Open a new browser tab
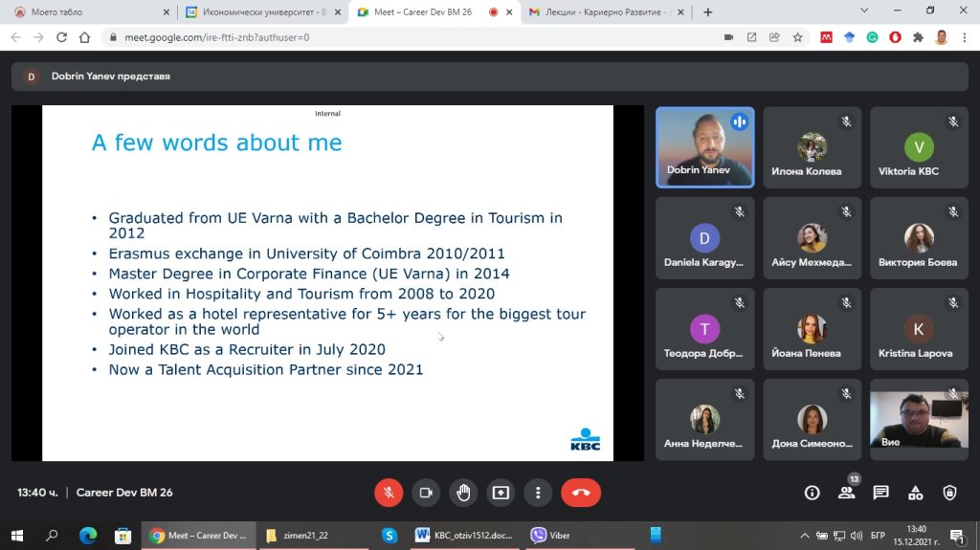The image size is (980, 550). [x=707, y=11]
